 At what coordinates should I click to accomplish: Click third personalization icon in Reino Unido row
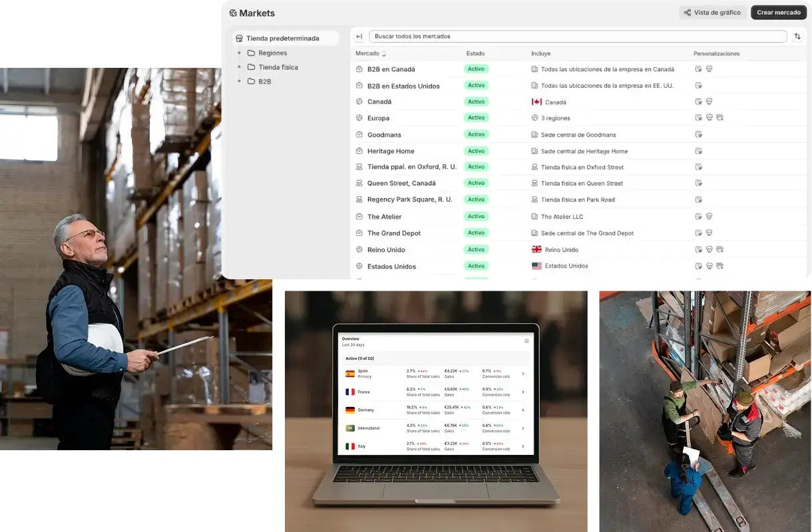[719, 249]
